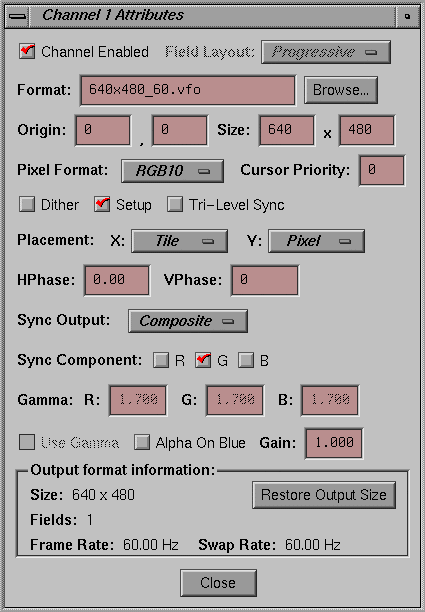Check the R sync component box
Screen dimensions: 425x612
coord(161,360)
